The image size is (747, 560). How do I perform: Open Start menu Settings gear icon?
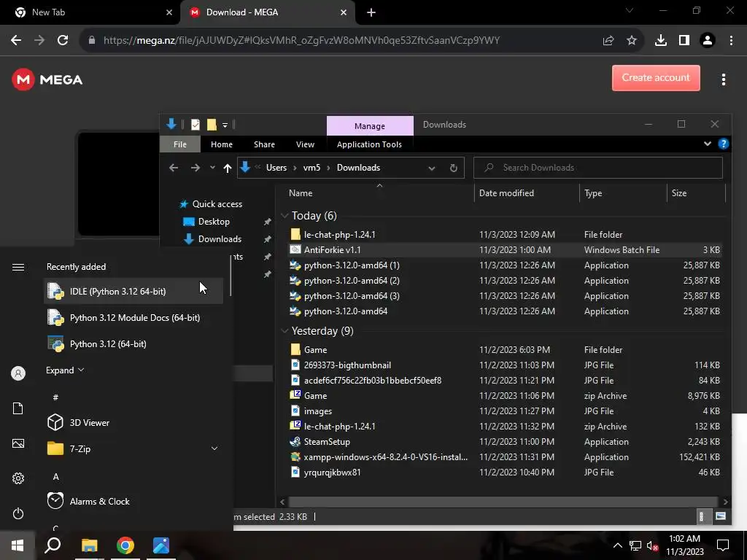(x=18, y=478)
